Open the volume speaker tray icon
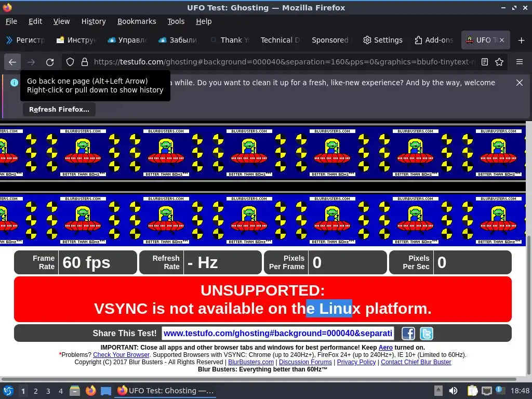The width and height of the screenshot is (532, 399). 453,391
